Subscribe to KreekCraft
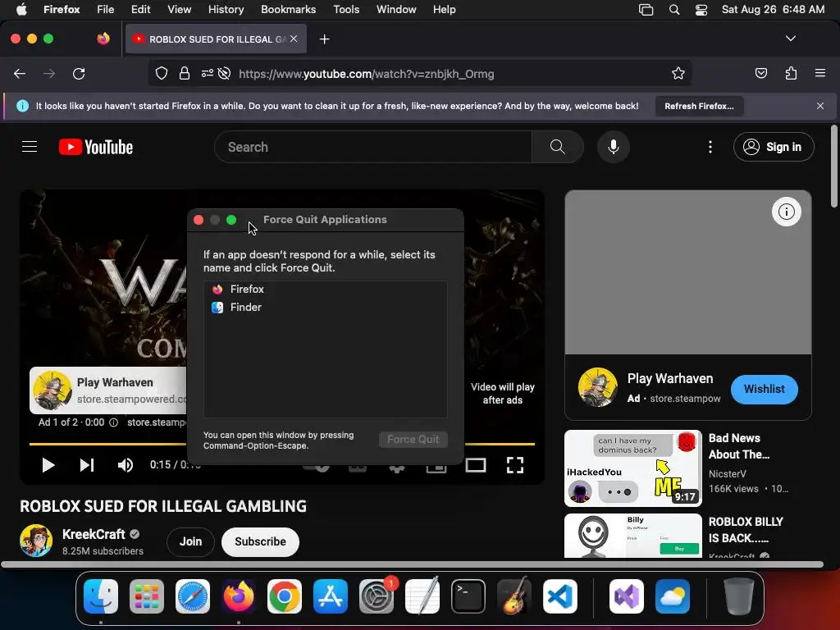 260,541
